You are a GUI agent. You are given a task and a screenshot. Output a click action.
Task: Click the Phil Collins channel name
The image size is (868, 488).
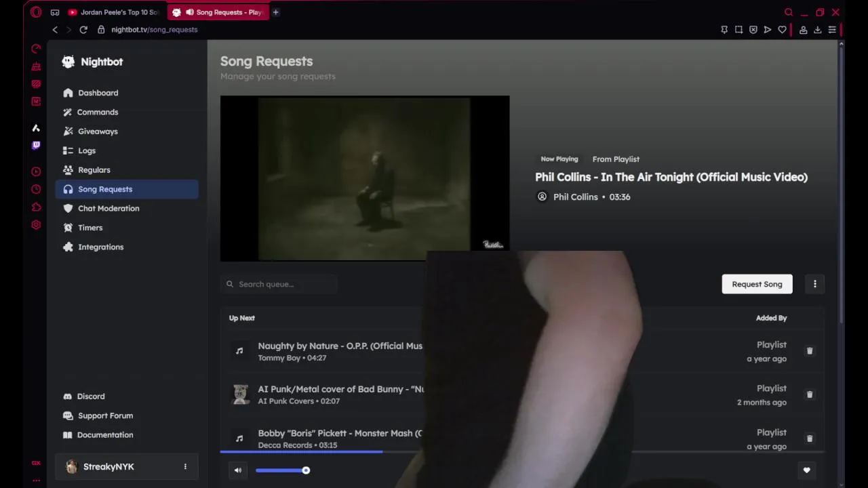576,197
